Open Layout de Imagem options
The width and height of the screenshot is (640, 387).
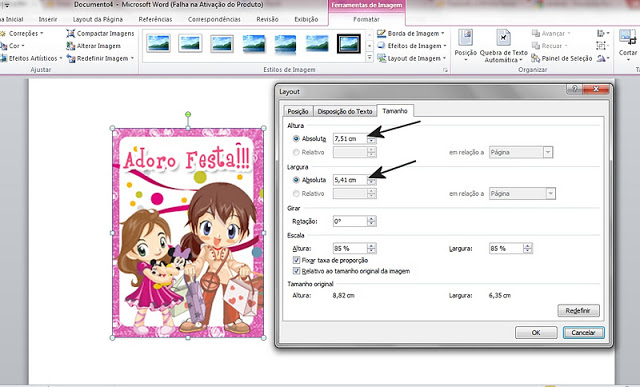click(x=412, y=58)
